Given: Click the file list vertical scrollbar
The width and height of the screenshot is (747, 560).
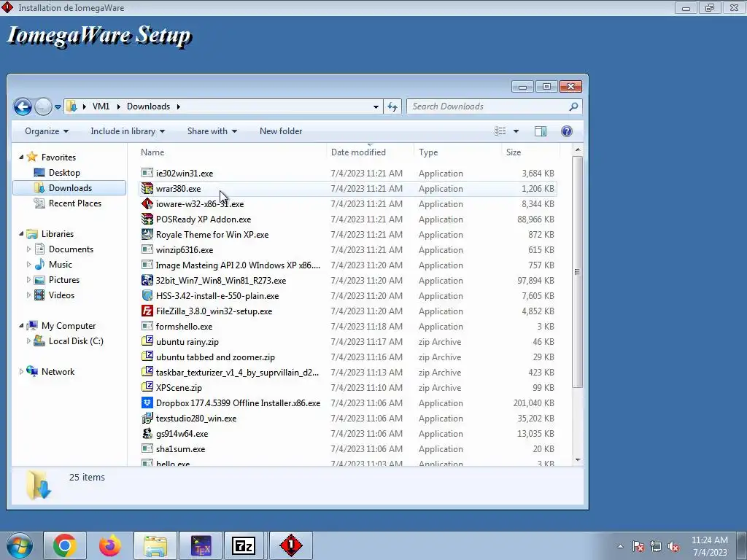Looking at the screenshot, I should 578,271.
